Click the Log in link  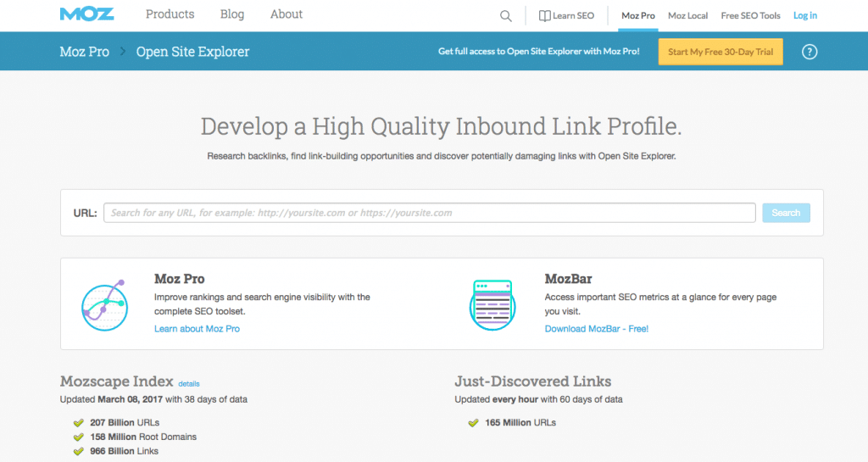805,15
